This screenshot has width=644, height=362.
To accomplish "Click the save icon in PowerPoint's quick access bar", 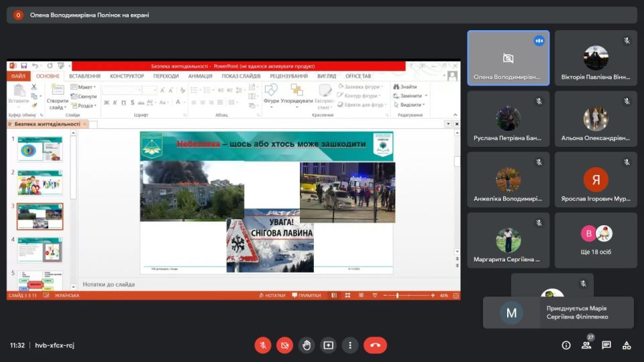I will (x=23, y=66).
